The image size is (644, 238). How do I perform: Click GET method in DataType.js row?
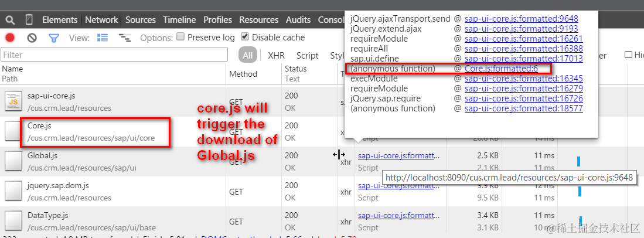pos(236,222)
